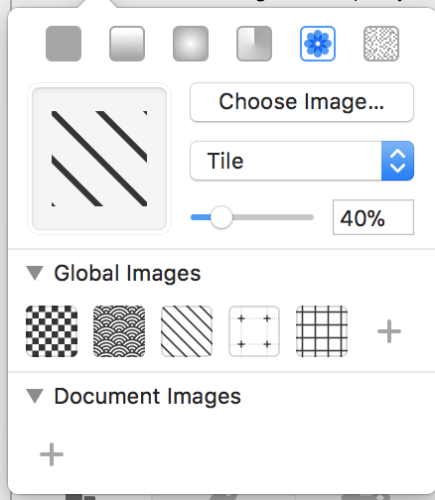Image resolution: width=435 pixels, height=500 pixels.
Task: Collapse the Document Images section
Action: [35, 396]
